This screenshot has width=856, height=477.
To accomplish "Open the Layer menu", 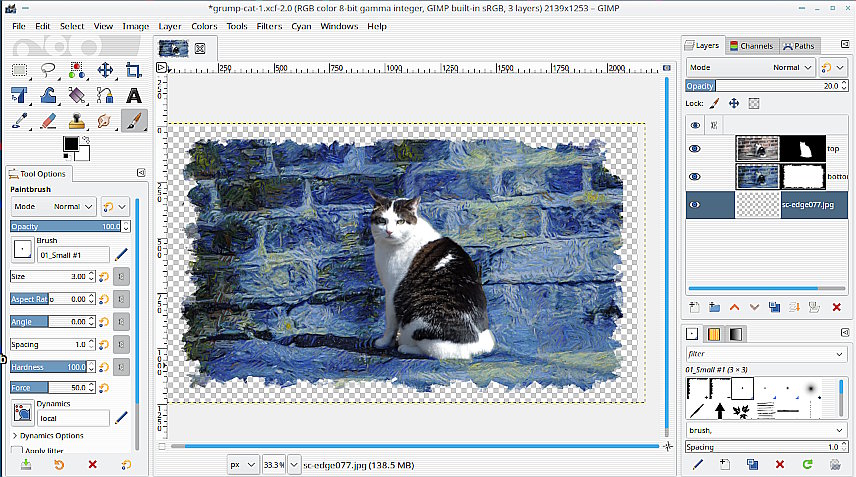I will point(170,26).
